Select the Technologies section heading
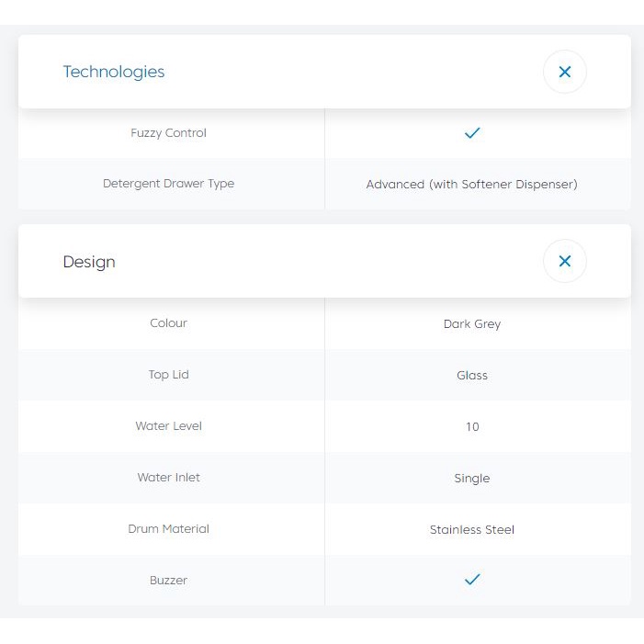This screenshot has height=644, width=644. 114,72
